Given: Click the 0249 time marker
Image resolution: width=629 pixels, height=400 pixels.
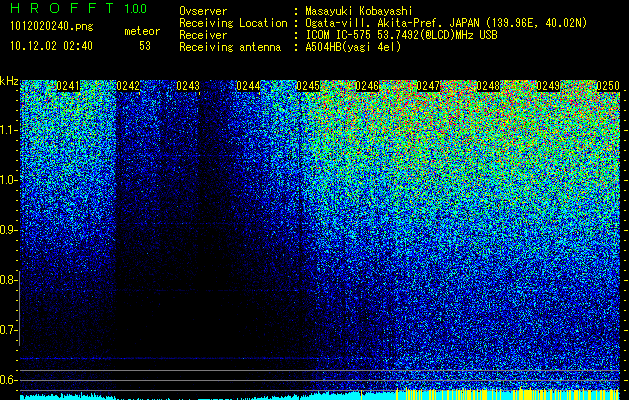Looking at the screenshot, I should point(548,86).
